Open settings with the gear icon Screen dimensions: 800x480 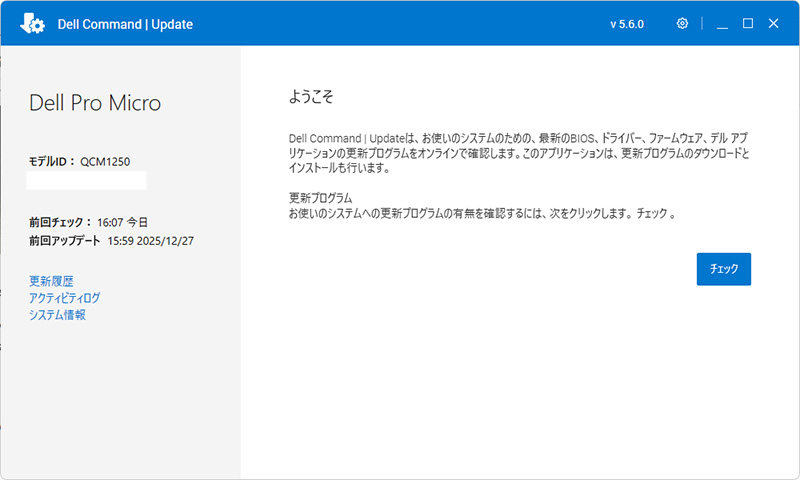[682, 23]
